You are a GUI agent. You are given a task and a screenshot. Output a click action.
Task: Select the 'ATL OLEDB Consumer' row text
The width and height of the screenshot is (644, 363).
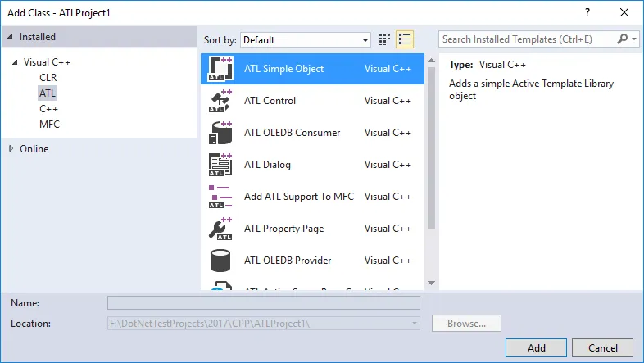[x=292, y=133]
